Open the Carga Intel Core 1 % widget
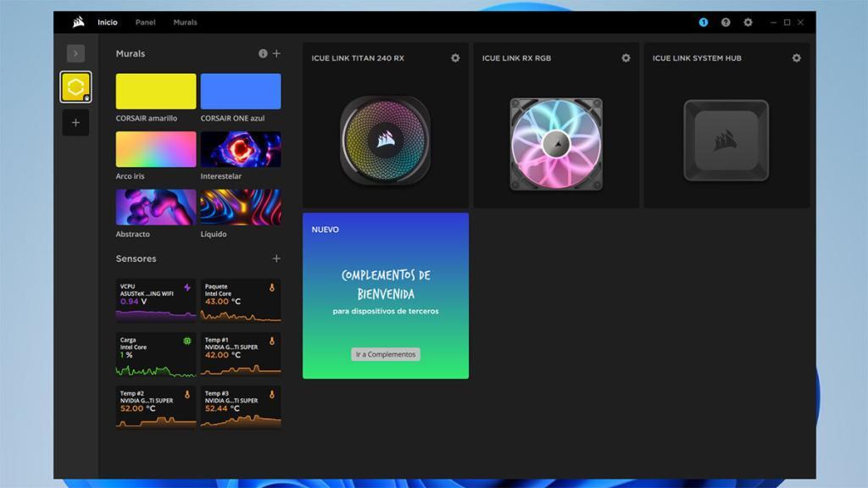 tap(156, 354)
